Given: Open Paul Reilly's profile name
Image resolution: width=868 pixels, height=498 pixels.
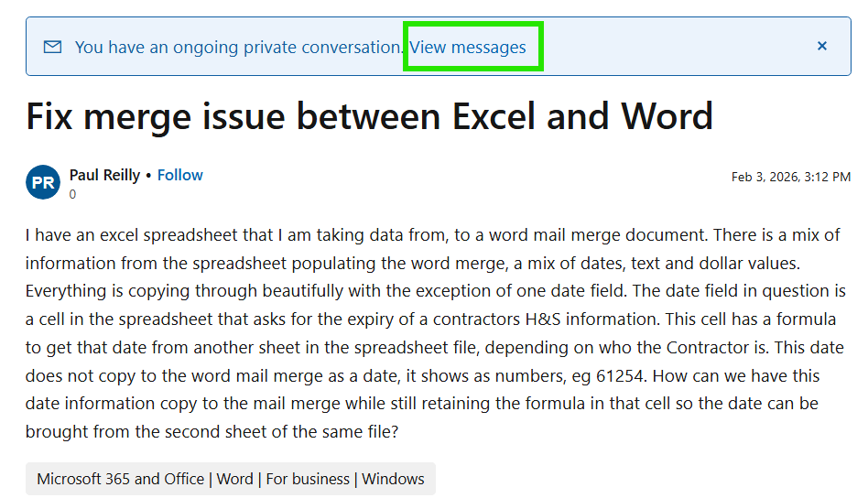Looking at the screenshot, I should (x=104, y=175).
